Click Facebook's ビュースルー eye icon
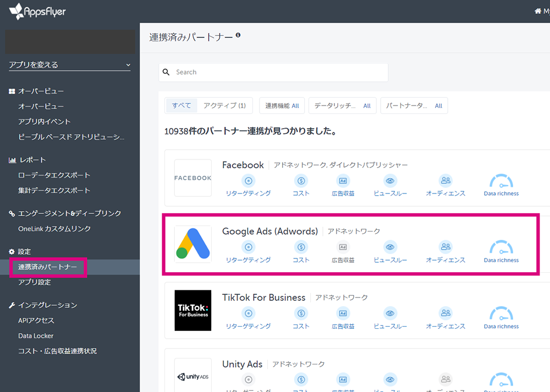The image size is (550, 392). 390,181
